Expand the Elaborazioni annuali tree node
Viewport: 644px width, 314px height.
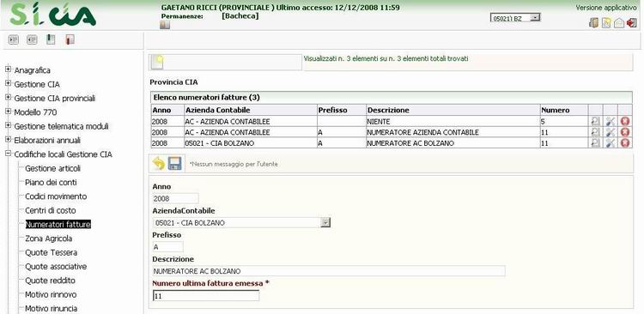pyautogui.click(x=8, y=140)
